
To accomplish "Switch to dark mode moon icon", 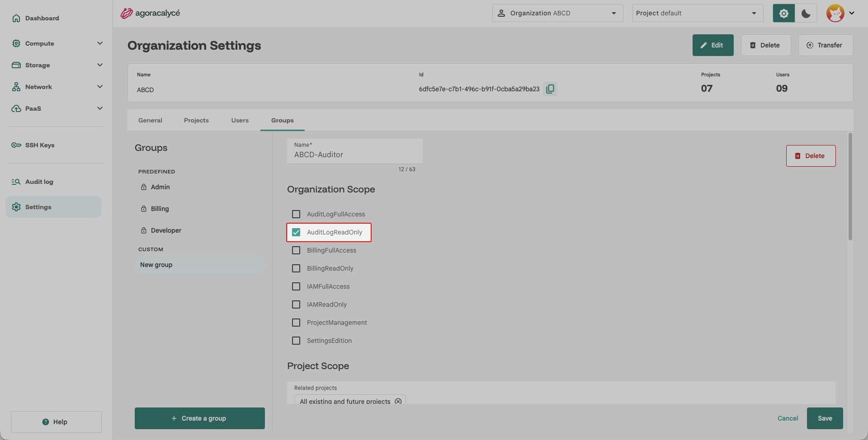I will [806, 13].
